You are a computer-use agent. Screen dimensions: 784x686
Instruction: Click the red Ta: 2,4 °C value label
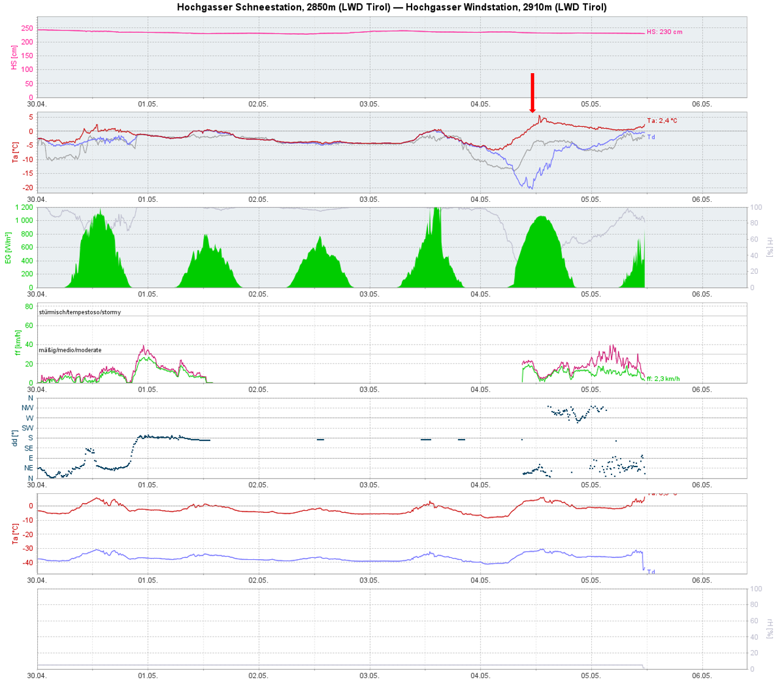tap(661, 121)
